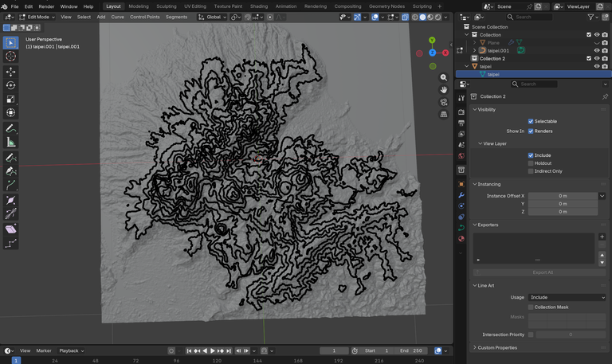Viewport: 612px width, 364px height.
Task: Select the Curve Pen tool
Action: [10, 171]
